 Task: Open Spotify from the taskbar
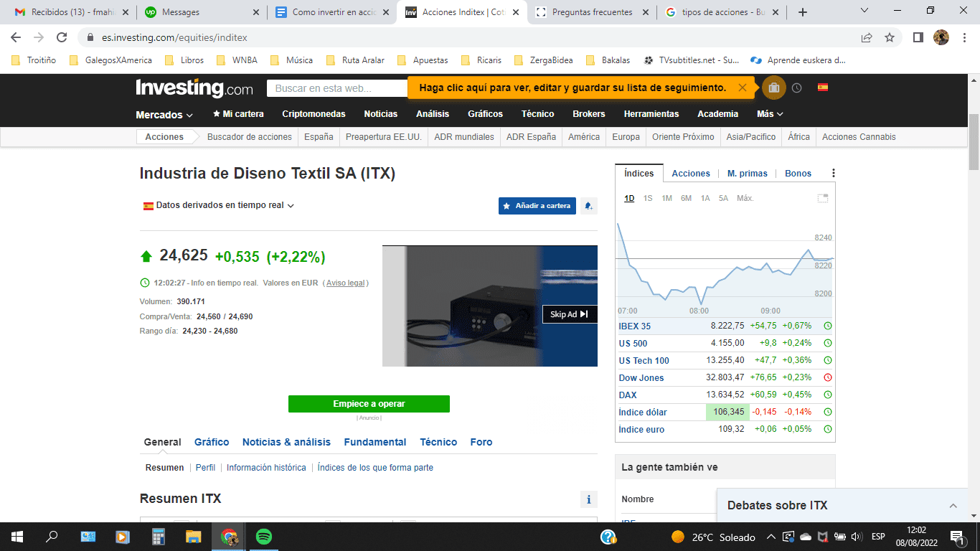click(263, 536)
